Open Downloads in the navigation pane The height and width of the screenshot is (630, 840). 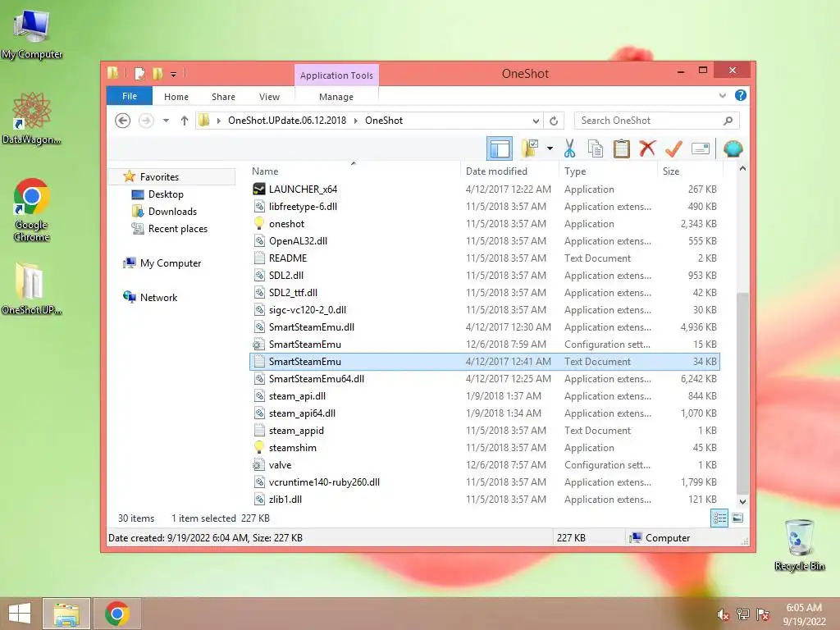[172, 211]
